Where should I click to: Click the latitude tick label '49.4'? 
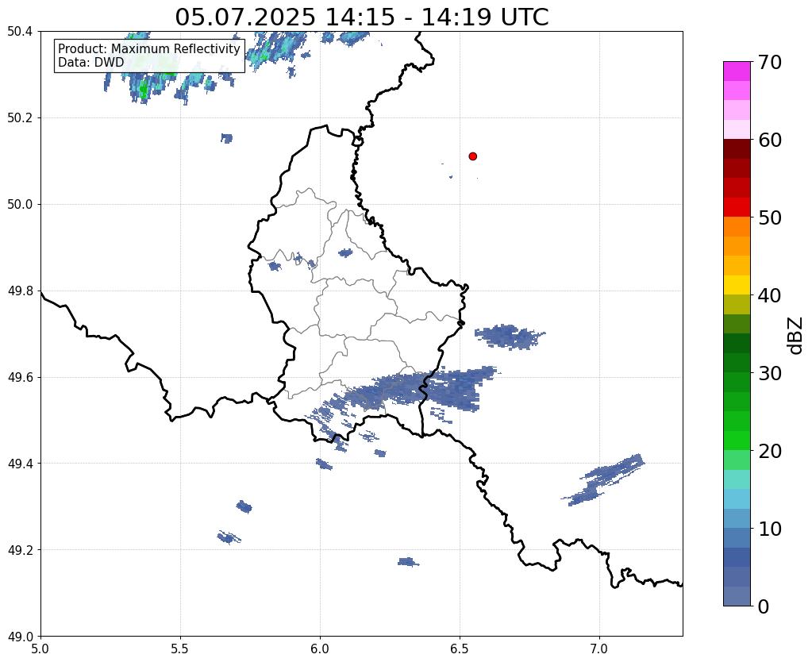(20, 464)
